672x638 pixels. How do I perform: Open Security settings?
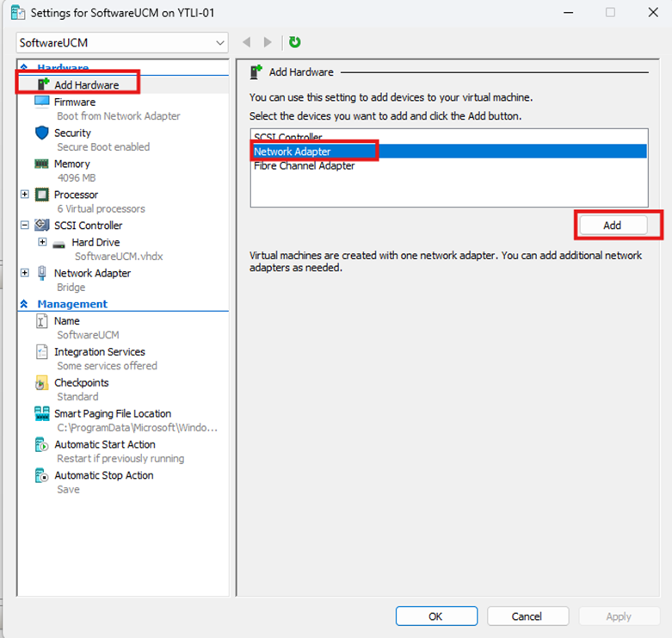point(72,133)
